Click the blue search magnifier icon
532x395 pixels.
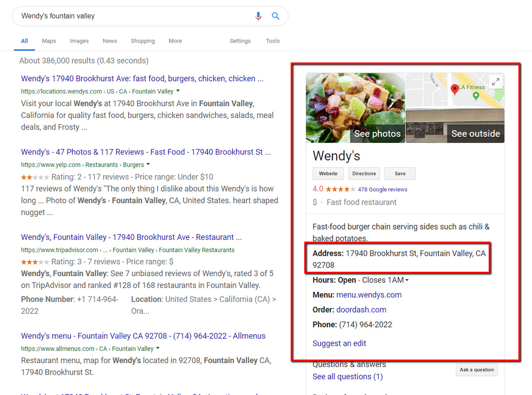click(276, 16)
